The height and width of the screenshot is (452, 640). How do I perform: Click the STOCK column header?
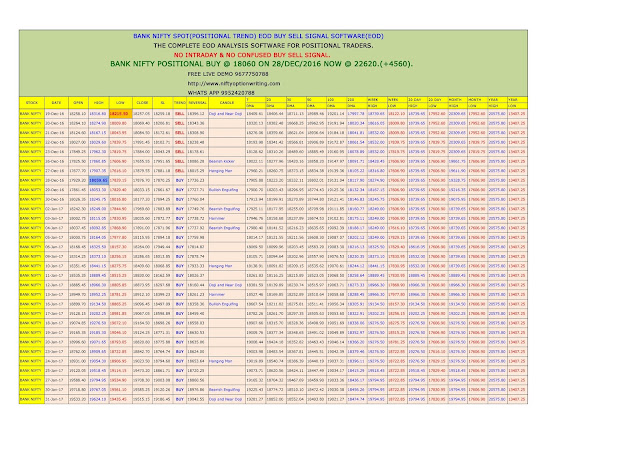32,103
